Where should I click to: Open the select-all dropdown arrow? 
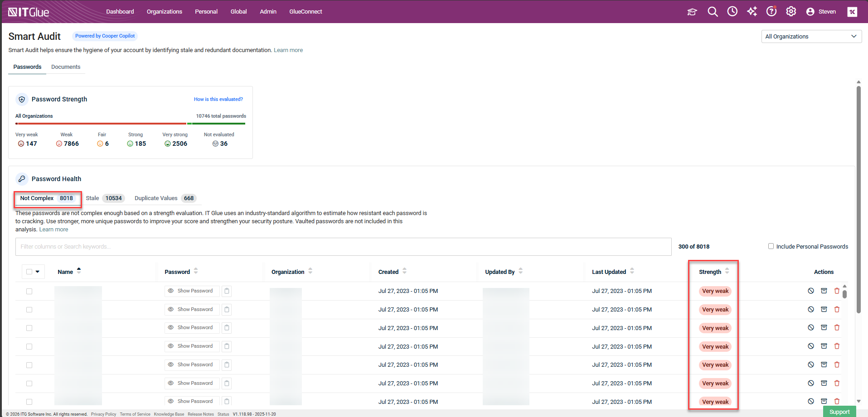tap(38, 272)
